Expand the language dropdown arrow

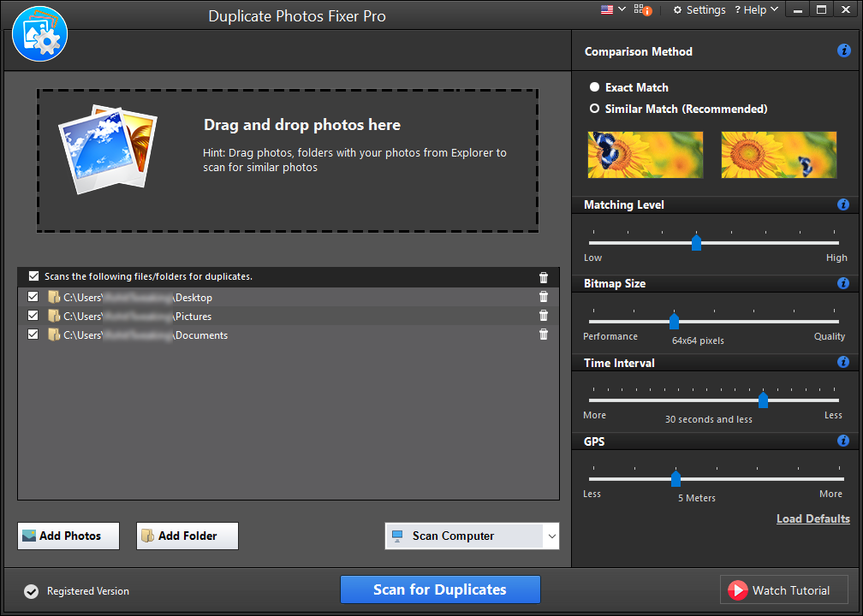click(622, 9)
